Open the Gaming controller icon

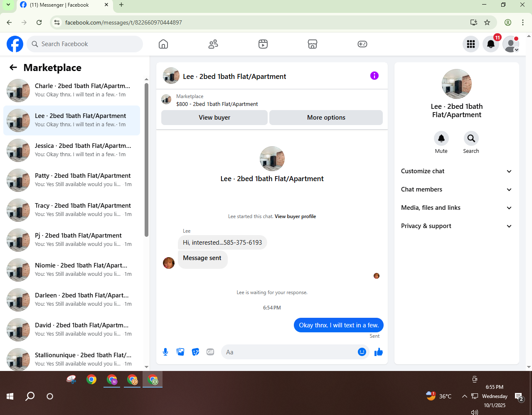point(362,44)
